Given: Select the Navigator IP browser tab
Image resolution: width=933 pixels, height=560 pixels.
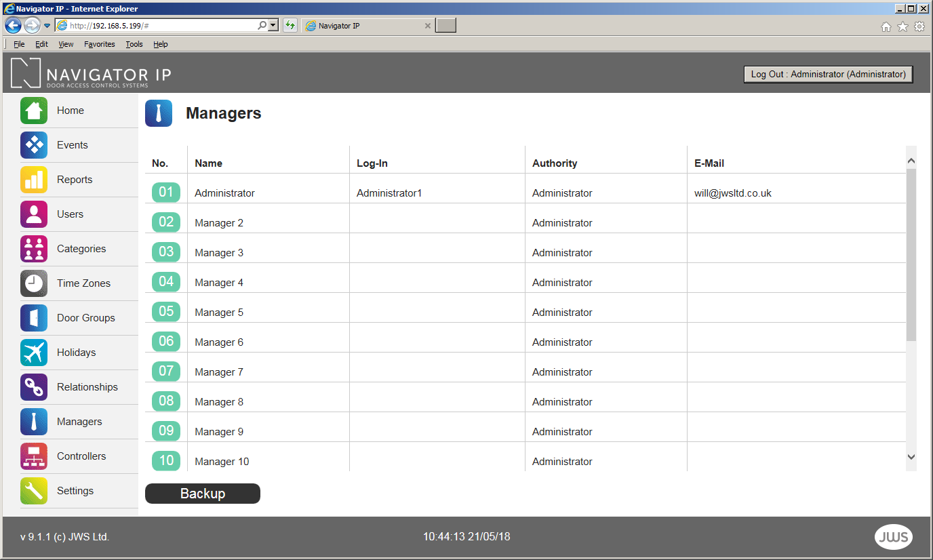Looking at the screenshot, I should 367,26.
